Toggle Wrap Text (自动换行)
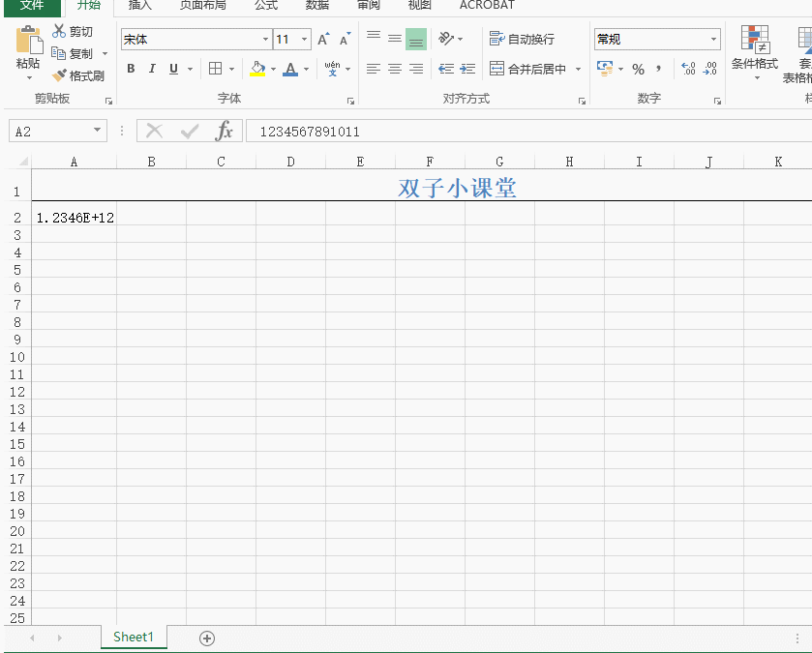The height and width of the screenshot is (653, 812). click(x=522, y=39)
